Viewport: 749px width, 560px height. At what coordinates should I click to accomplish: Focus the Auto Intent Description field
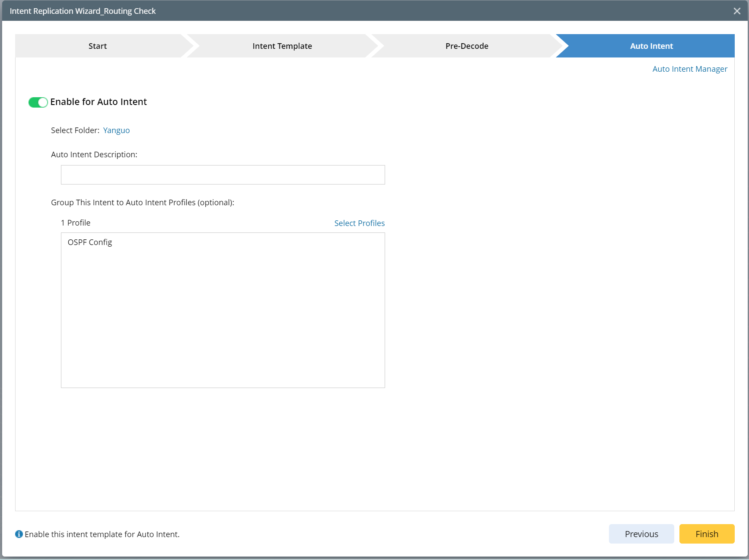click(223, 175)
